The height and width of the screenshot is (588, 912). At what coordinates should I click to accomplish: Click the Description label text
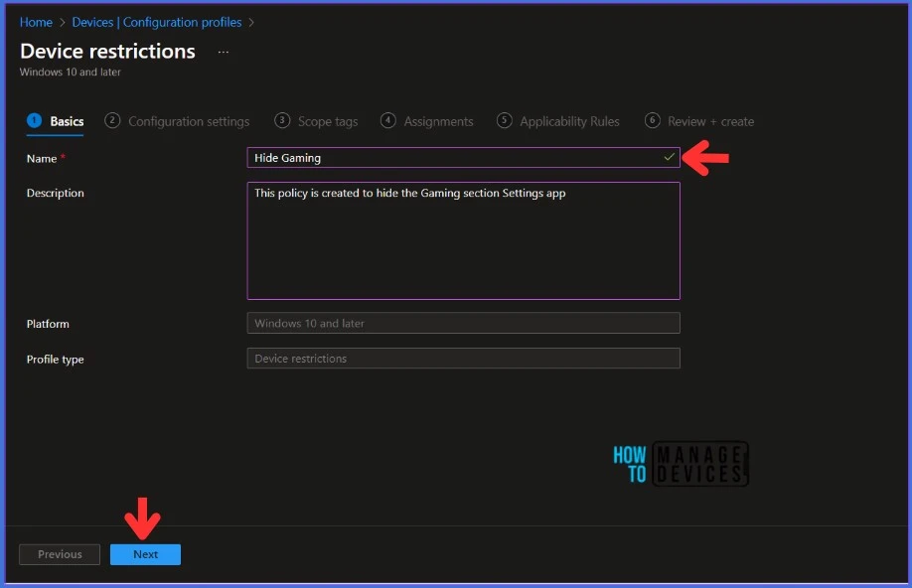point(56,193)
